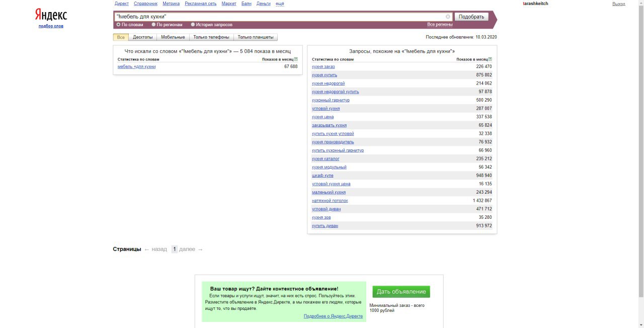Open the Все регионы region selector

[x=440, y=24]
